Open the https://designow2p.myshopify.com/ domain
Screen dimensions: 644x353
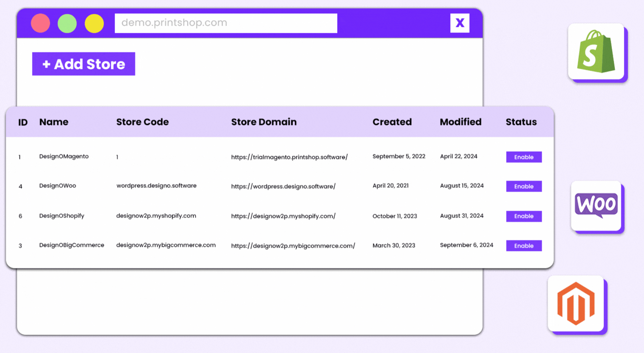(x=283, y=216)
